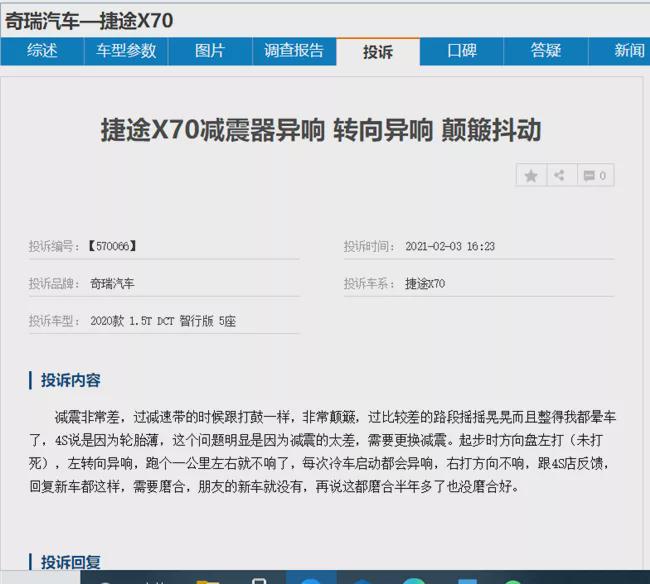Click brand value 奇瑞汽车
Image resolution: width=650 pixels, height=584 pixels.
click(x=112, y=284)
